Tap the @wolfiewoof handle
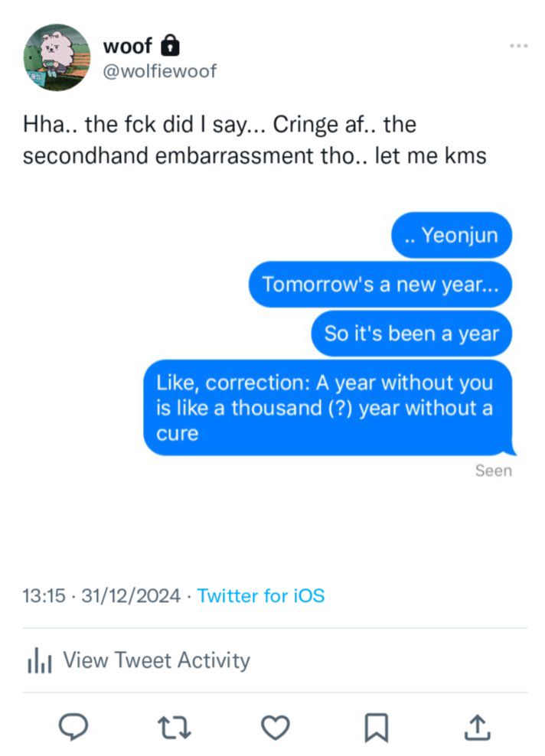The image size is (545, 756). 160,71
